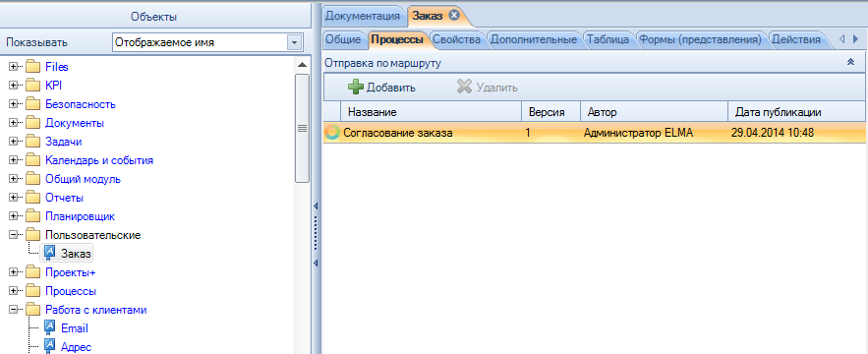The height and width of the screenshot is (354, 868).
Task: Select the Адрес tree item label
Action: [x=76, y=347]
